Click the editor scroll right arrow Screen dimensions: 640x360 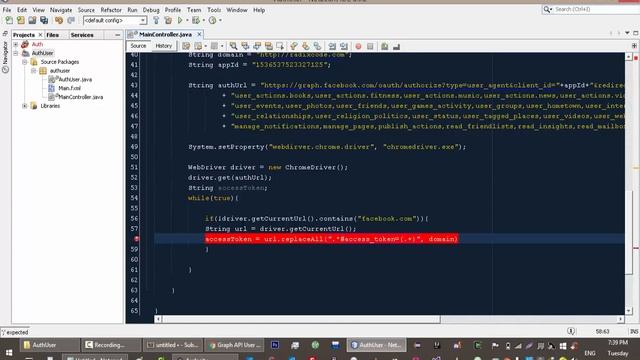pyautogui.click(x=620, y=319)
